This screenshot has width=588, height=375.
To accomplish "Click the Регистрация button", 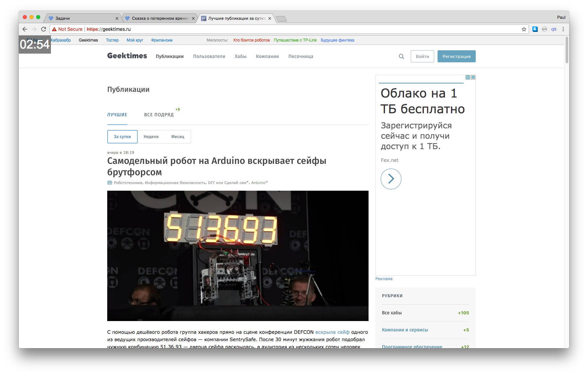I will point(456,56).
